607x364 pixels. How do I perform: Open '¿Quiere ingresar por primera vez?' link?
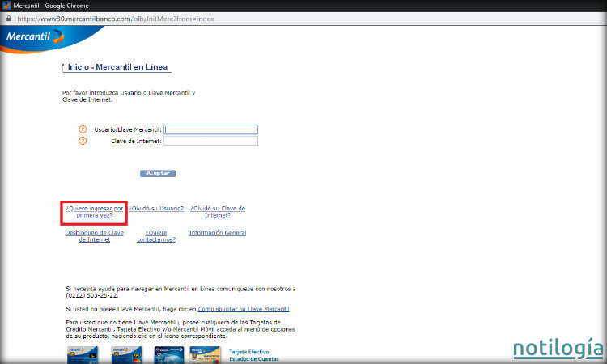(95, 212)
